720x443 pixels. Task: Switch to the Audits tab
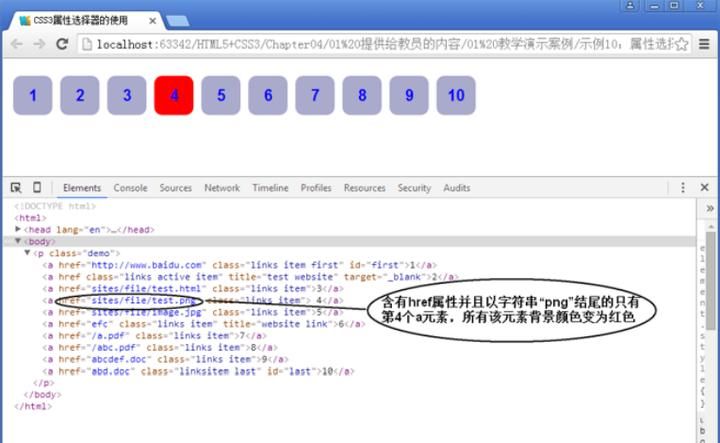tap(456, 188)
